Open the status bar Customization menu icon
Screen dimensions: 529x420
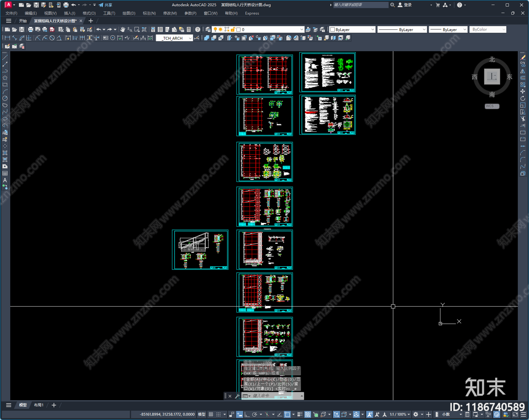(x=523, y=414)
